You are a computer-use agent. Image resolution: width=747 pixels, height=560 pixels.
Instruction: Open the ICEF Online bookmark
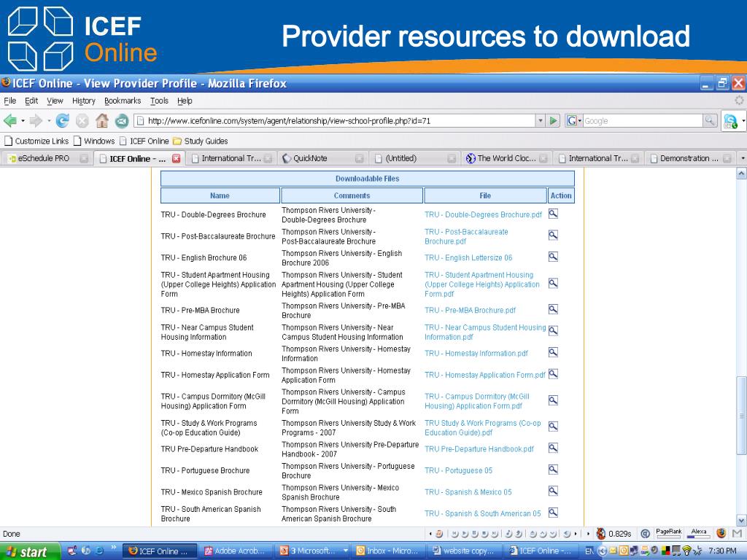tap(144, 141)
